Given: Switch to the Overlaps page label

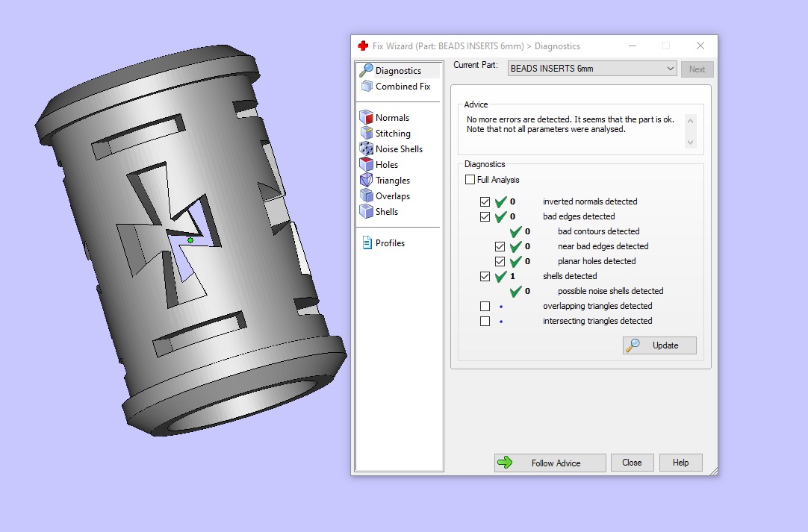Looking at the screenshot, I should pos(393,195).
